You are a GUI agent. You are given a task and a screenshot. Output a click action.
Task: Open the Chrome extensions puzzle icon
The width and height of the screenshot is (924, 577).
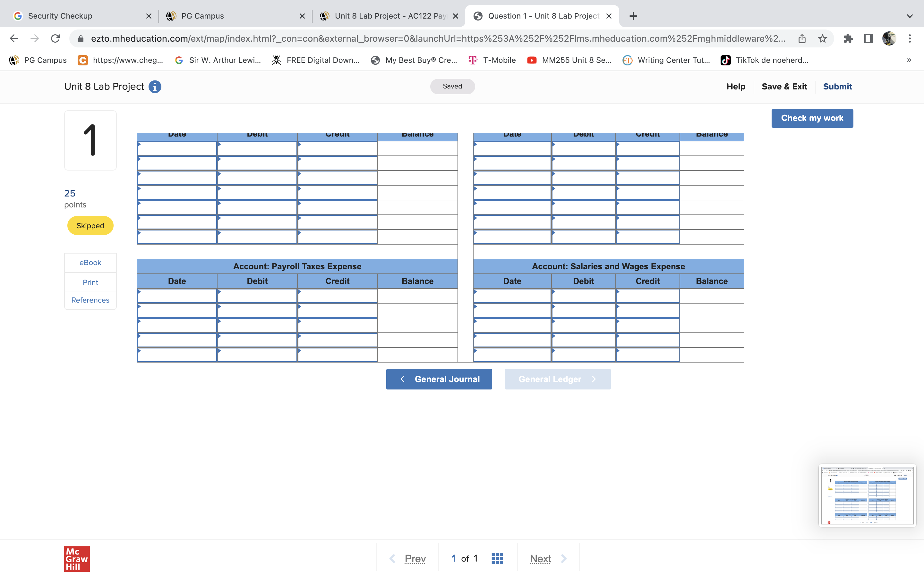point(848,38)
